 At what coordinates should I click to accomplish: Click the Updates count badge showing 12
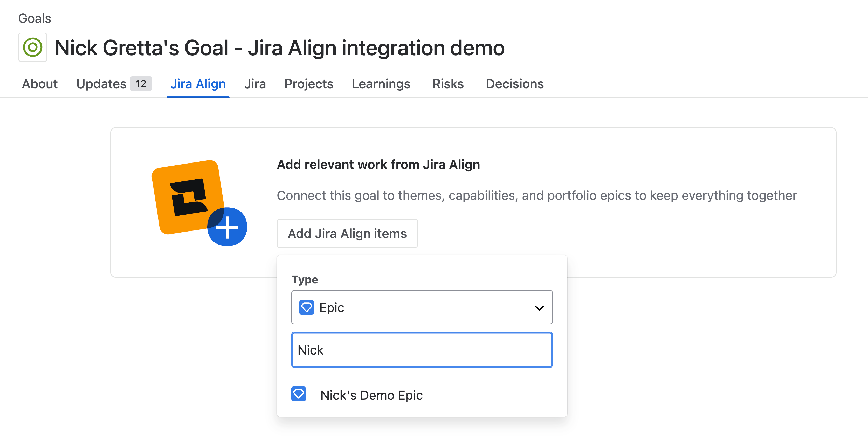coord(141,84)
